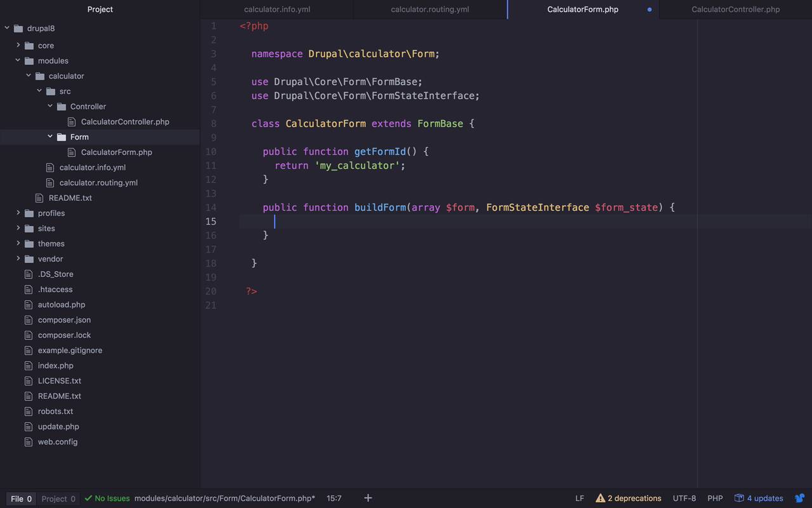Click the src folder icon
The width and height of the screenshot is (812, 508).
pyautogui.click(x=51, y=91)
